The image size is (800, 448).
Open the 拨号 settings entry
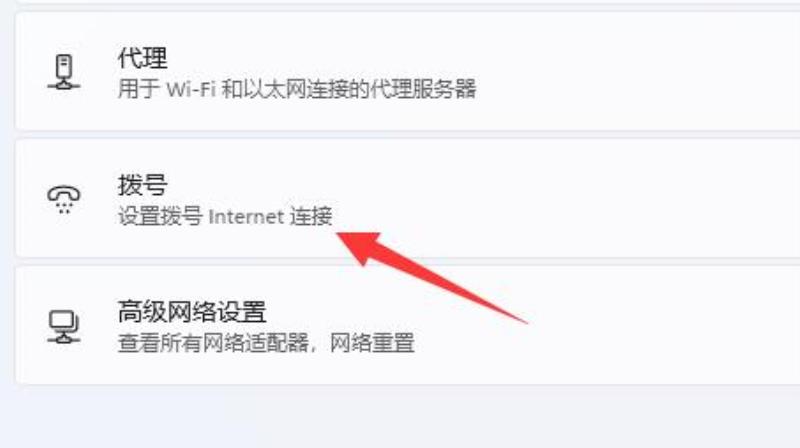tap(408, 198)
